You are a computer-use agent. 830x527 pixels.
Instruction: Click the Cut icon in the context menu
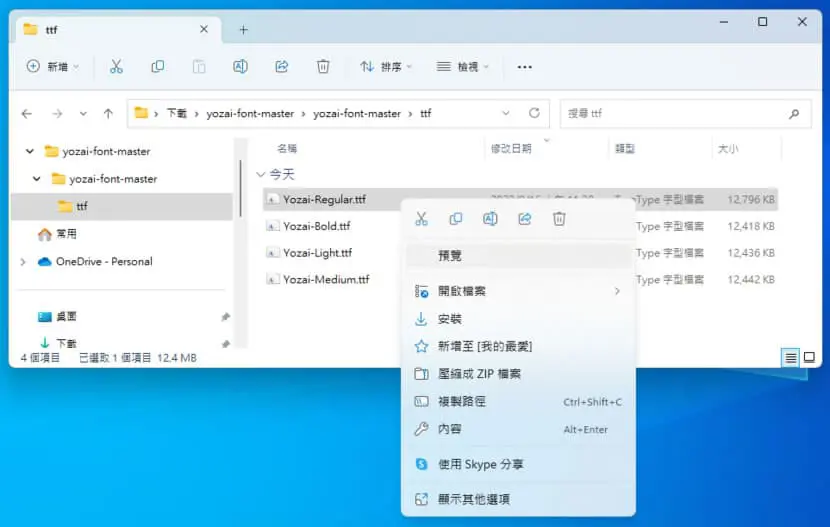coord(421,219)
